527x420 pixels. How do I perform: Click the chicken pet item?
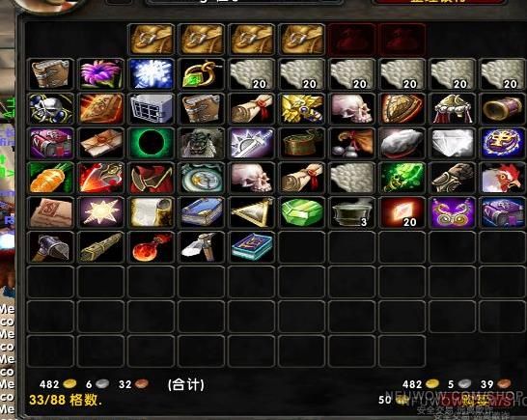pyautogui.click(x=503, y=178)
